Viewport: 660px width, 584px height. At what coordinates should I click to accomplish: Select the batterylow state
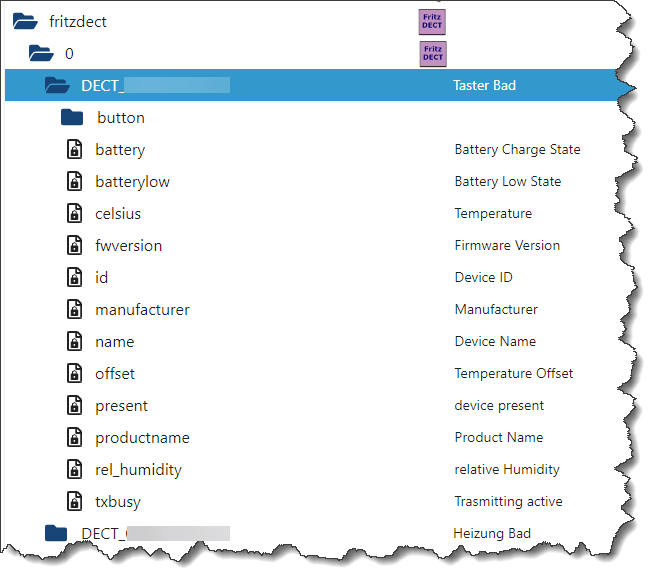[132, 182]
